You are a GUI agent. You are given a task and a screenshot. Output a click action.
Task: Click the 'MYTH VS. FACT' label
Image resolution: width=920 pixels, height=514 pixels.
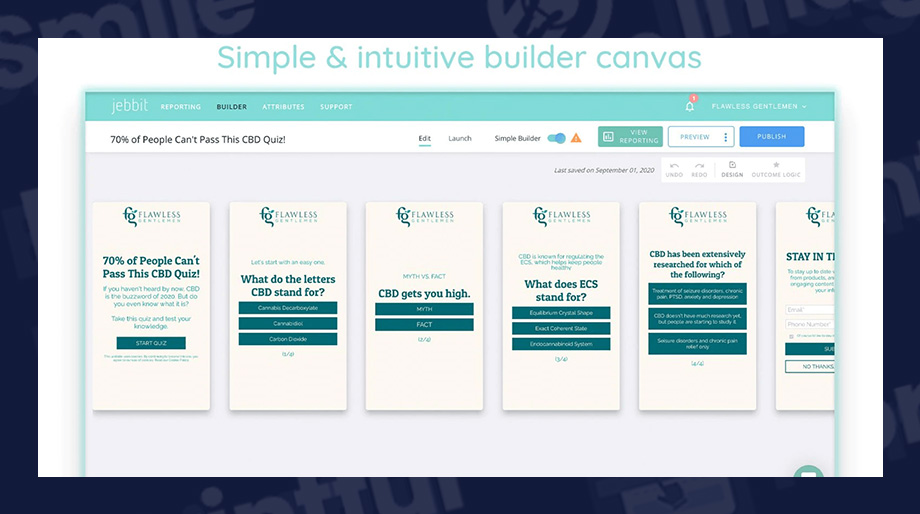coord(424,276)
